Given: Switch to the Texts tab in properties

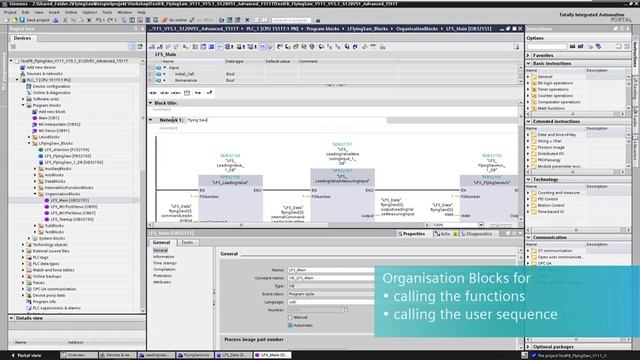Looking at the screenshot, I should click(x=187, y=242).
